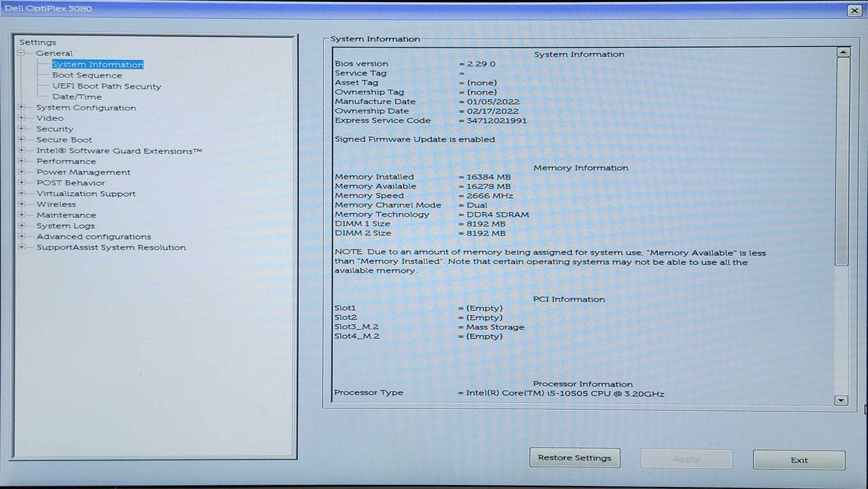Close the BIOS setup window
This screenshot has height=489, width=868.
(854, 10)
